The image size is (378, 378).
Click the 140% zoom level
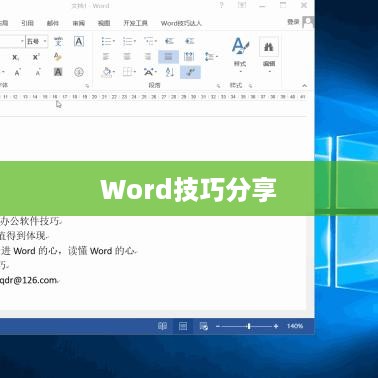295,326
